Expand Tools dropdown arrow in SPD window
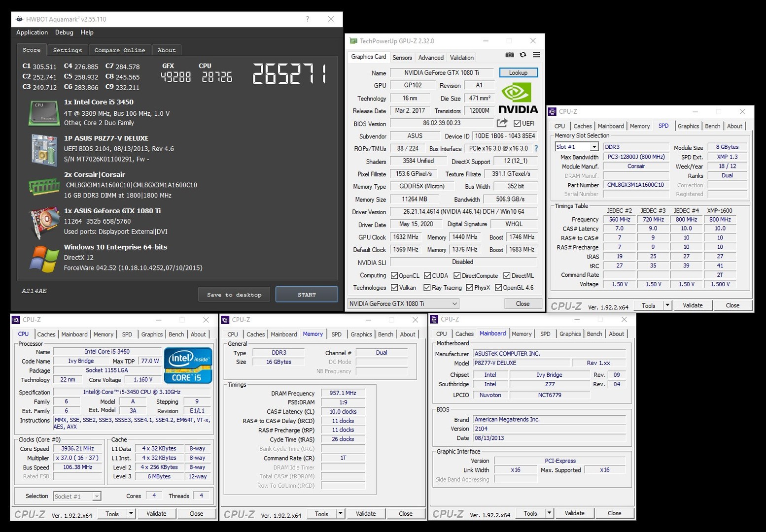This screenshot has width=766, height=532. (667, 305)
